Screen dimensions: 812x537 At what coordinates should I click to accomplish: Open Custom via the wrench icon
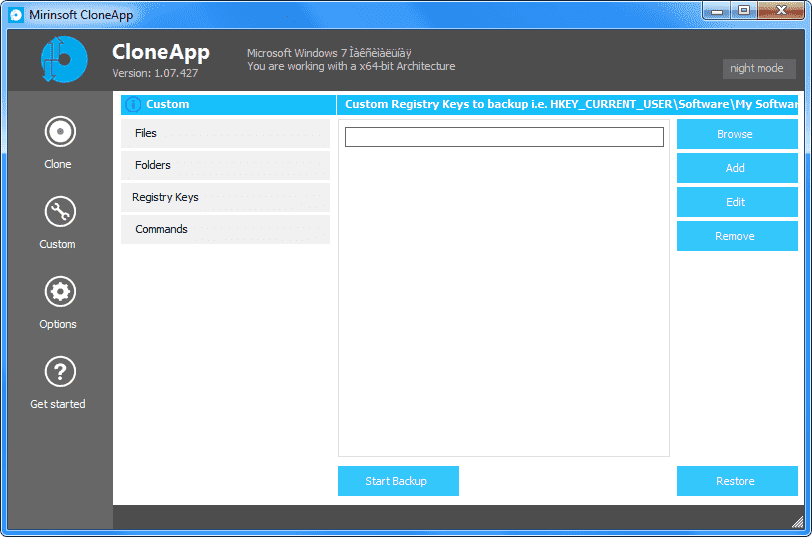(60, 212)
